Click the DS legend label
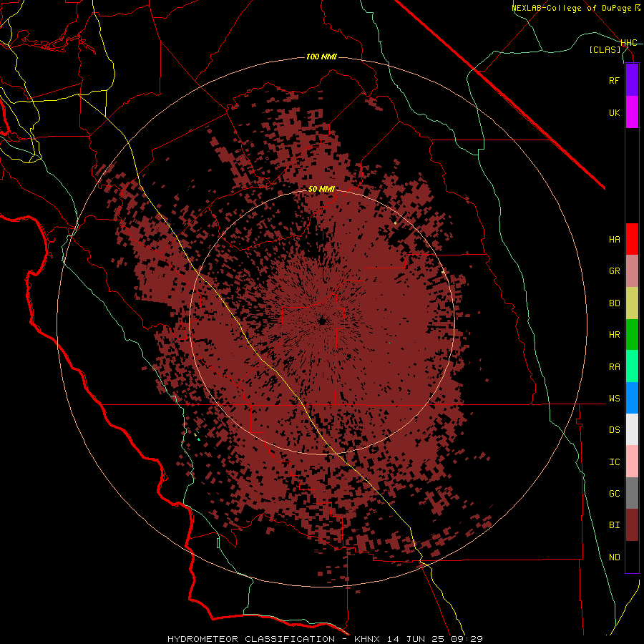 coord(614,430)
